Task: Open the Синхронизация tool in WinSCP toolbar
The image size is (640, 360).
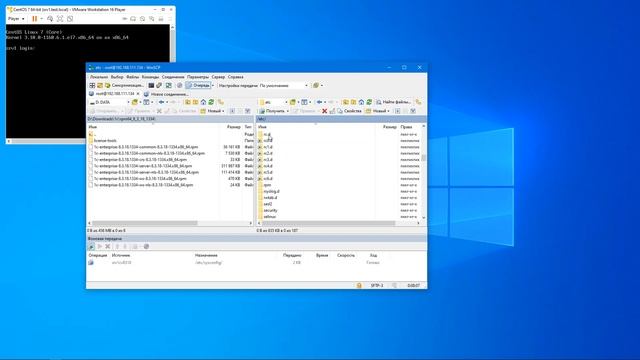Action: click(x=125, y=85)
